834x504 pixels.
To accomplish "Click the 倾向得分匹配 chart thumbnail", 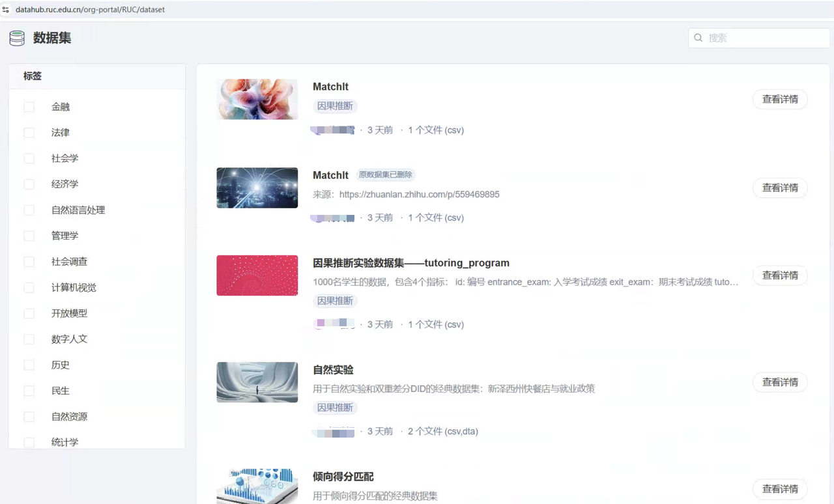I will click(257, 486).
